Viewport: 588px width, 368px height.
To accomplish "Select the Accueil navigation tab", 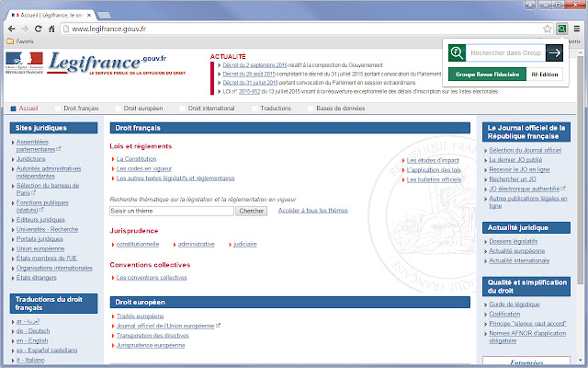I will pos(28,109).
